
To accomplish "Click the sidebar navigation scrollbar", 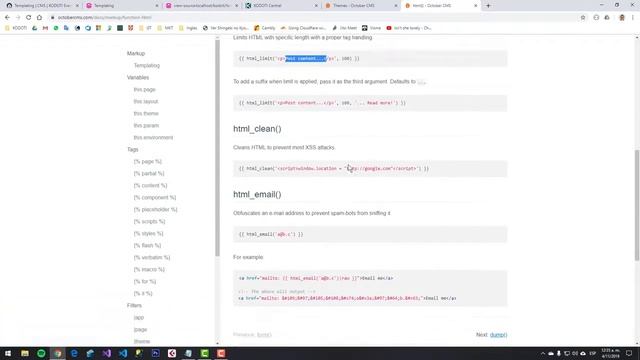I will (x=217, y=148).
